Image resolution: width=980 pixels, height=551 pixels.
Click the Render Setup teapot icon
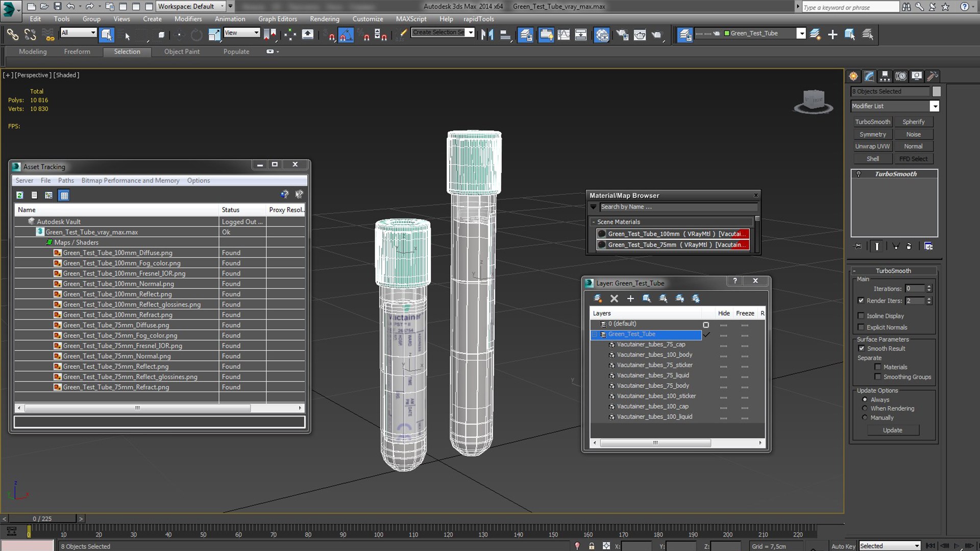(622, 35)
